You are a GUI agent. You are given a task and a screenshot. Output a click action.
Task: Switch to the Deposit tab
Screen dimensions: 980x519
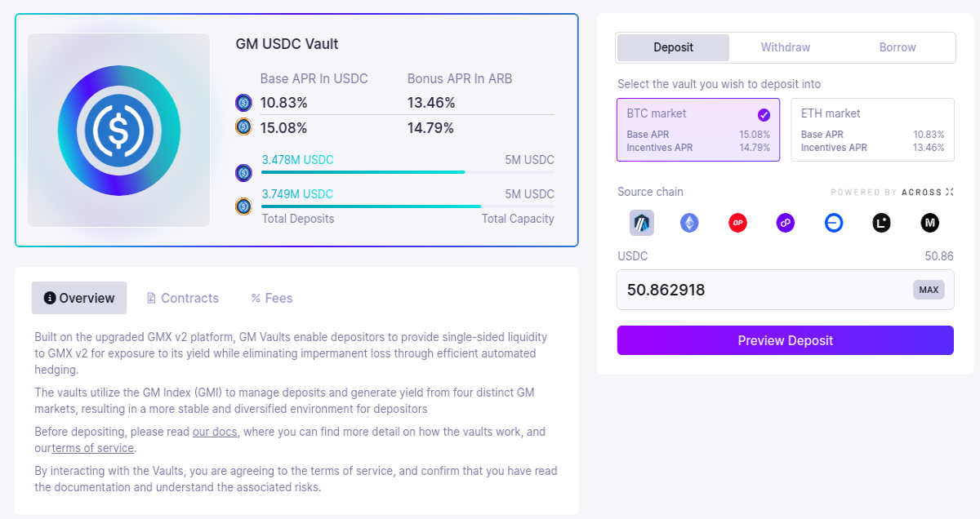pos(673,47)
